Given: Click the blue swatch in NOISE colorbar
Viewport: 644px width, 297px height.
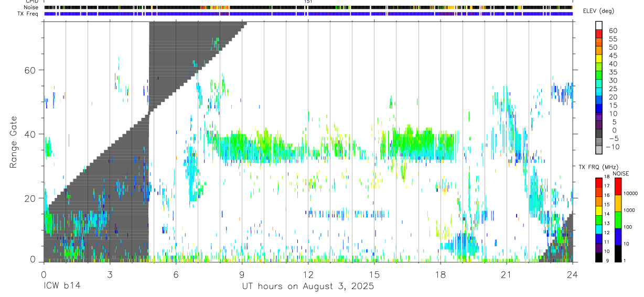Looking at the screenshot, I should [x=618, y=237].
